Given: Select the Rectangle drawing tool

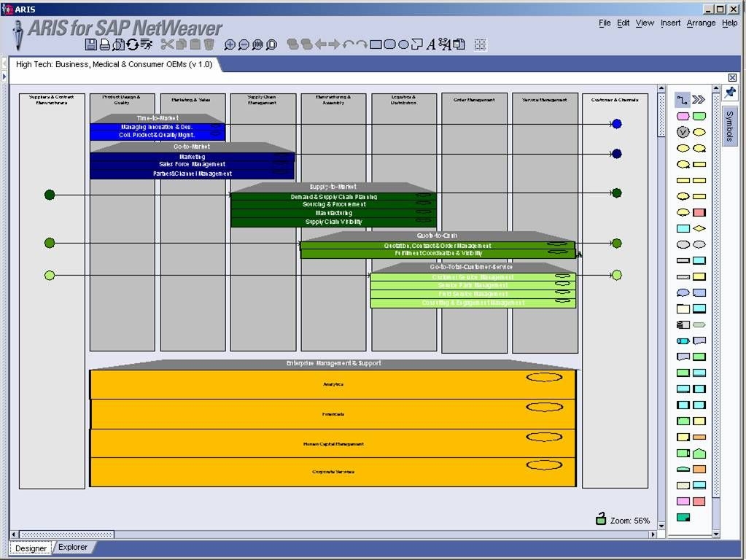Looking at the screenshot, I should [376, 44].
